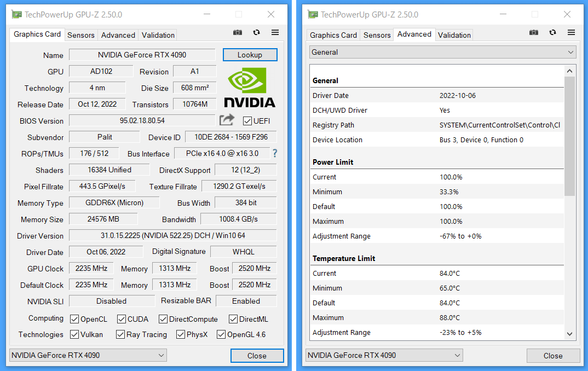Click the Bandwidth field 1008.4 GB/s
The image size is (588, 371).
click(239, 219)
